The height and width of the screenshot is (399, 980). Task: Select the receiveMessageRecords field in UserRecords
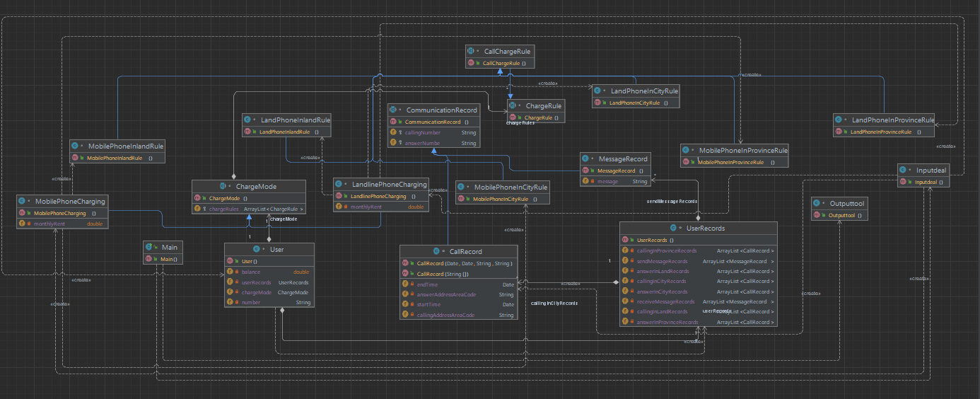click(x=698, y=301)
